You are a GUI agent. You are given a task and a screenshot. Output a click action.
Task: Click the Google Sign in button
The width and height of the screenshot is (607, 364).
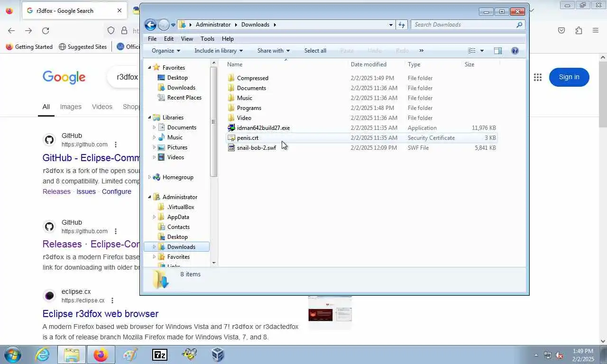click(569, 77)
